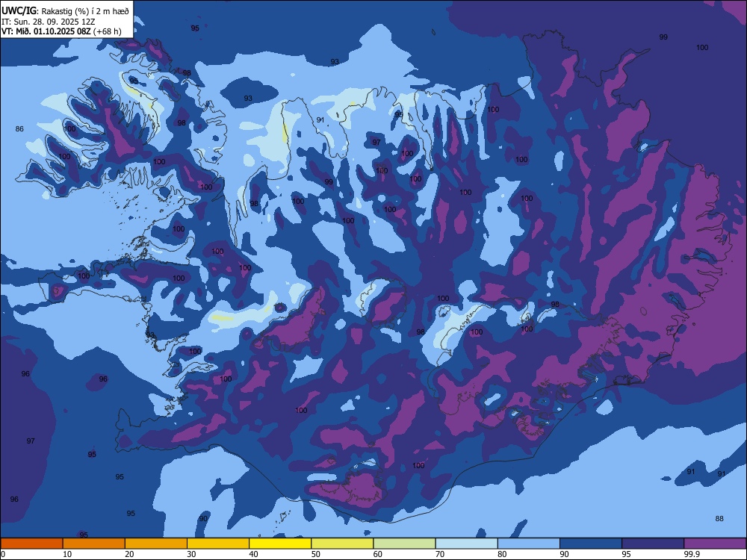
Task: Select the bright yellow 40–50 legend swatch
Action: 280,544
